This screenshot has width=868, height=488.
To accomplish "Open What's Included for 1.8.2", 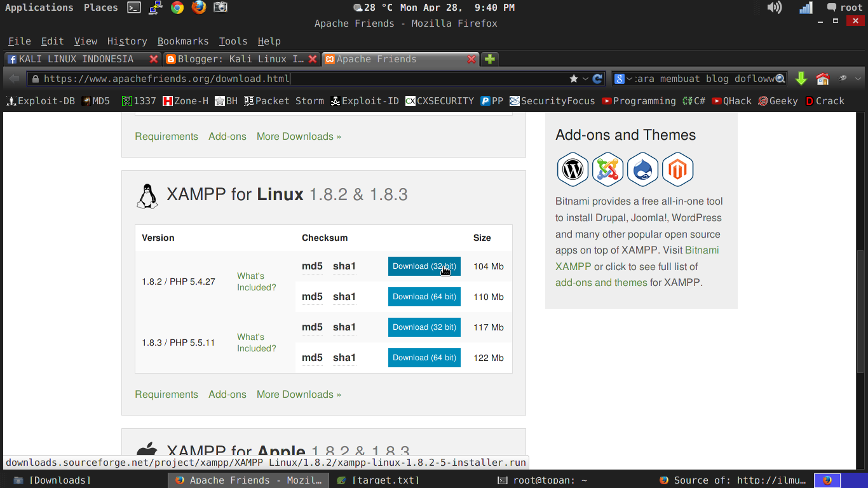I will pos(257,281).
